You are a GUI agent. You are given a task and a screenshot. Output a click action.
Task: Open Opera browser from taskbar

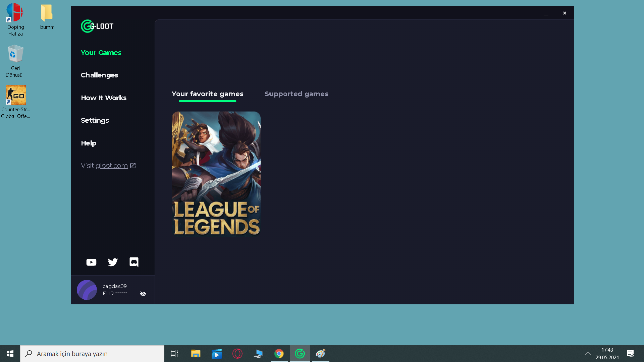237,354
